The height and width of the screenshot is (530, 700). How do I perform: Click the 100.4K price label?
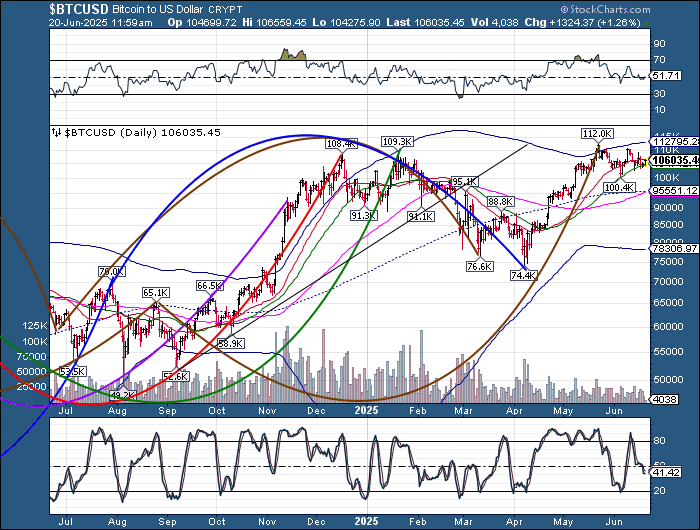coord(619,187)
